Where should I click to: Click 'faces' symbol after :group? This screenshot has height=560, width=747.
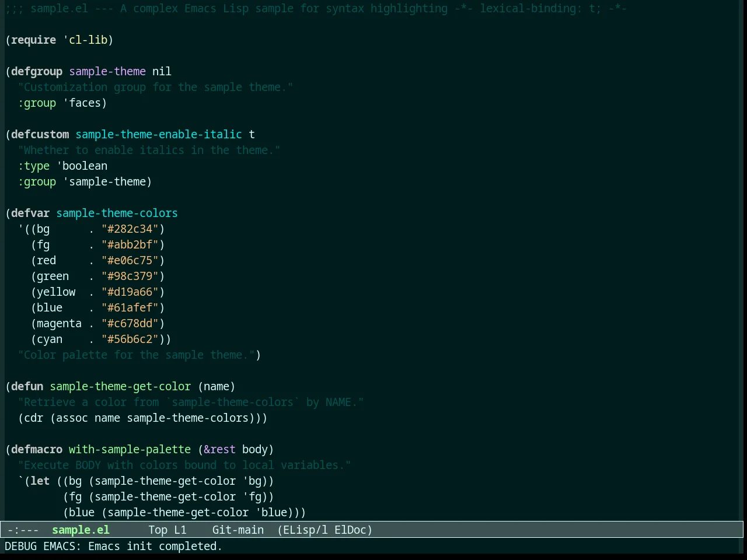tap(85, 103)
